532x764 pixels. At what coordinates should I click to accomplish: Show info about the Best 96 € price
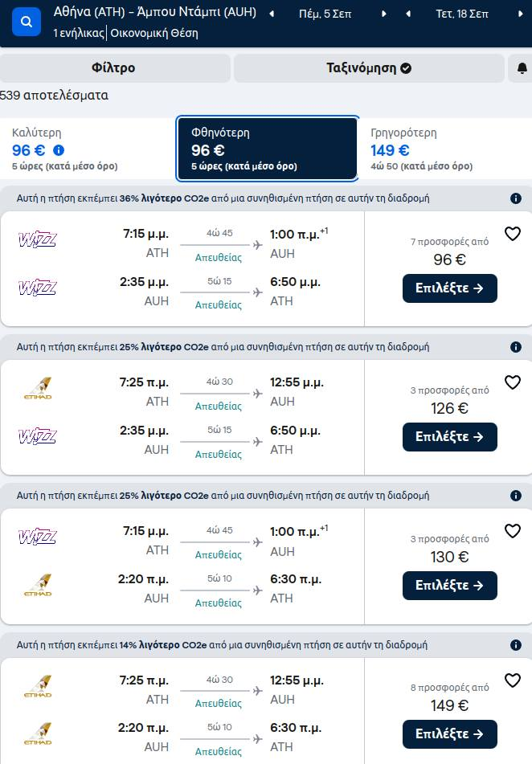59,150
